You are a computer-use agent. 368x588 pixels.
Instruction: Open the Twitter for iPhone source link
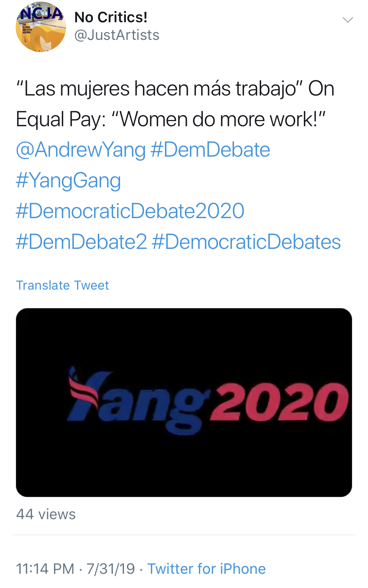[206, 569]
